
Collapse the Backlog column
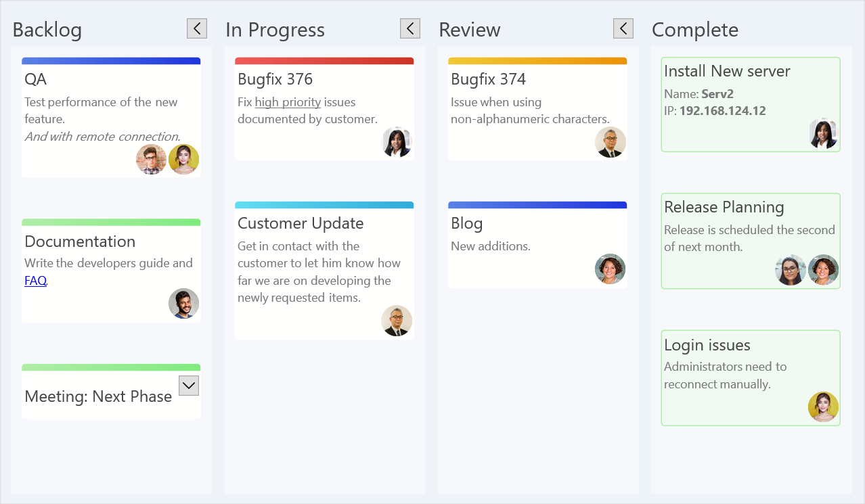click(196, 28)
